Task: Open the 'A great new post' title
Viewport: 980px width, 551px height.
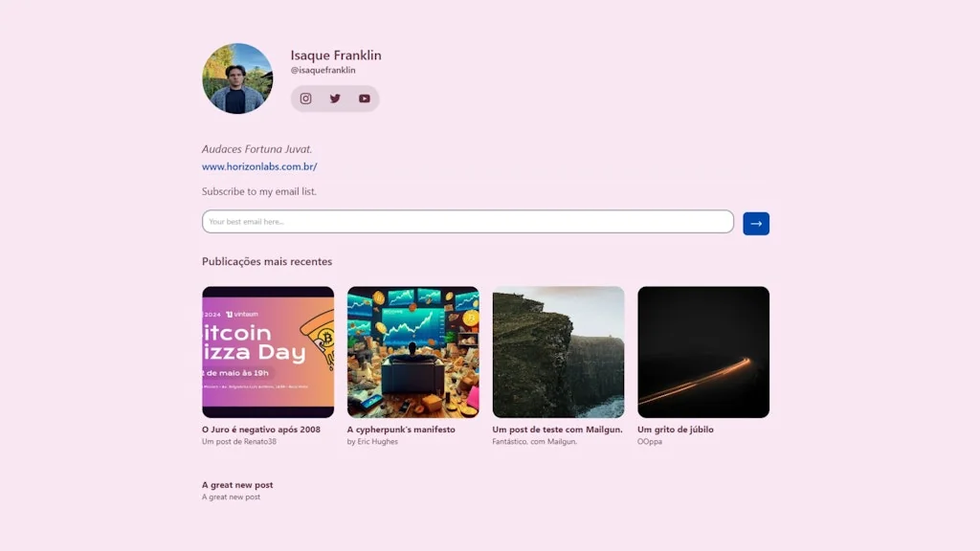Action: tap(237, 485)
